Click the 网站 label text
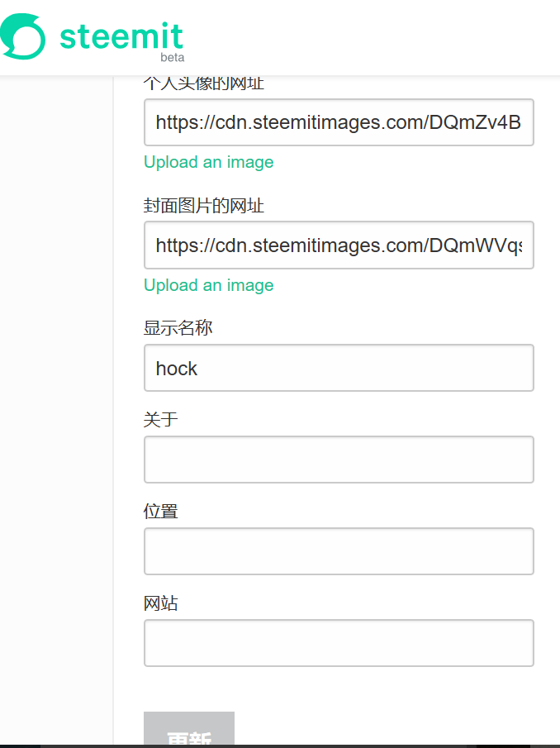Viewport: 560px width, 748px height. click(160, 603)
